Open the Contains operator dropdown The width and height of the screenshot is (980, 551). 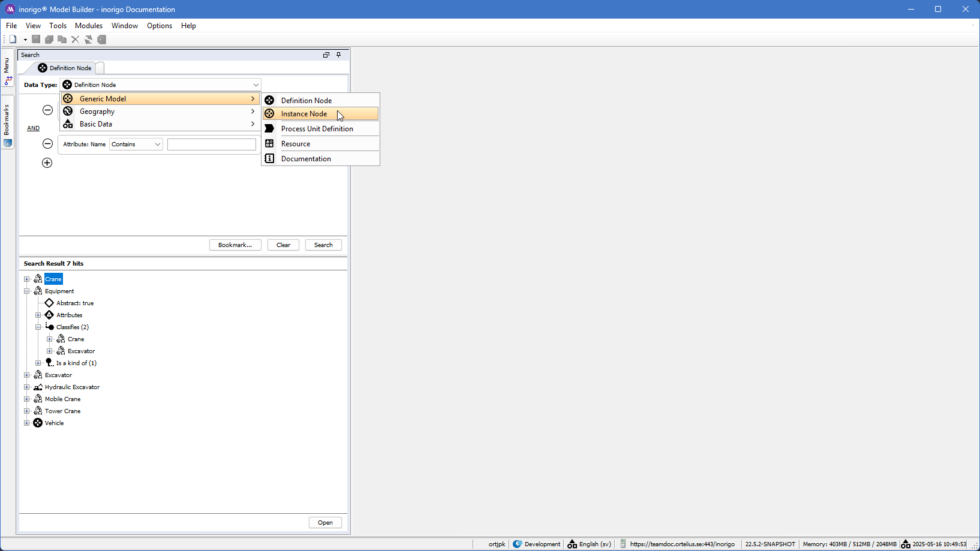point(136,144)
